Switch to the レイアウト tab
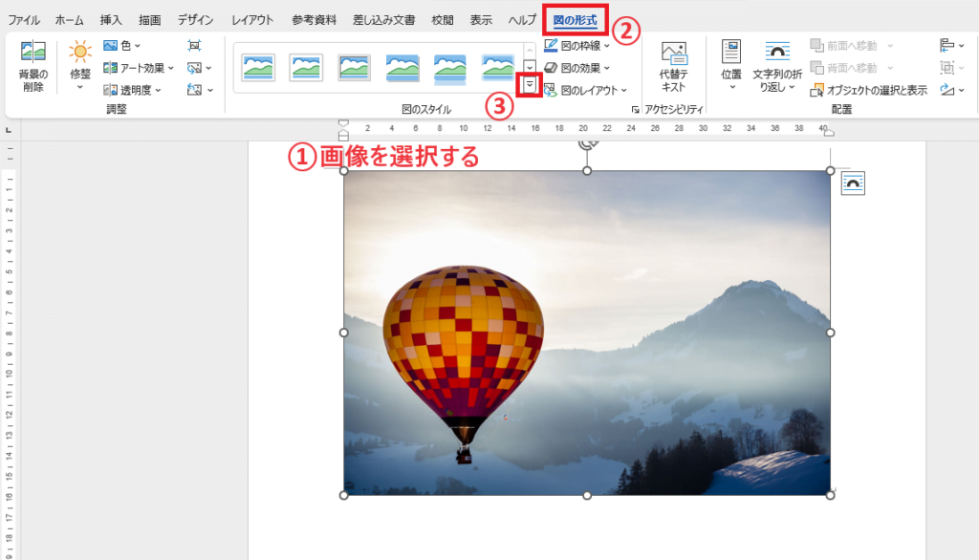Screen dimensions: 979x560 (x=252, y=20)
